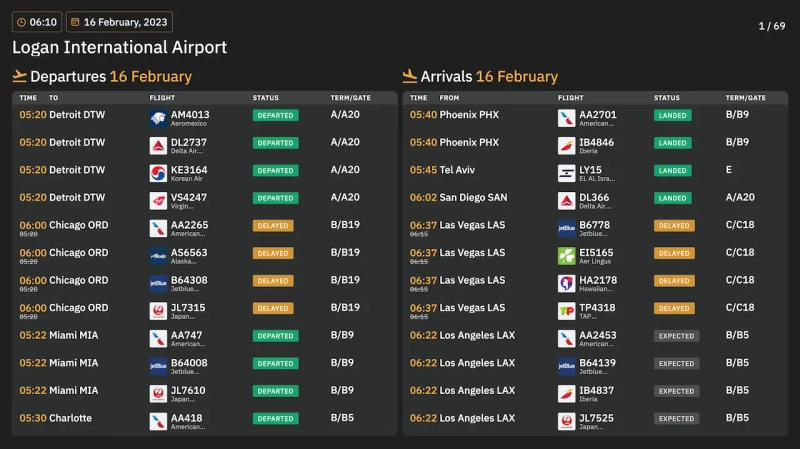Click the TAP logo beside TP4318
The width and height of the screenshot is (800, 449).
[566, 311]
